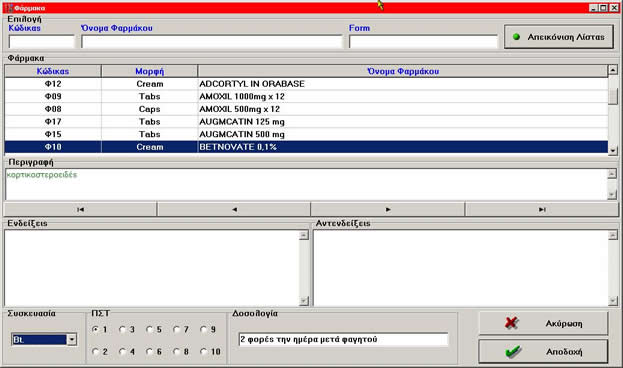Jump to last record navigation arrow
Viewport: 623px width, 368px height.
point(542,209)
